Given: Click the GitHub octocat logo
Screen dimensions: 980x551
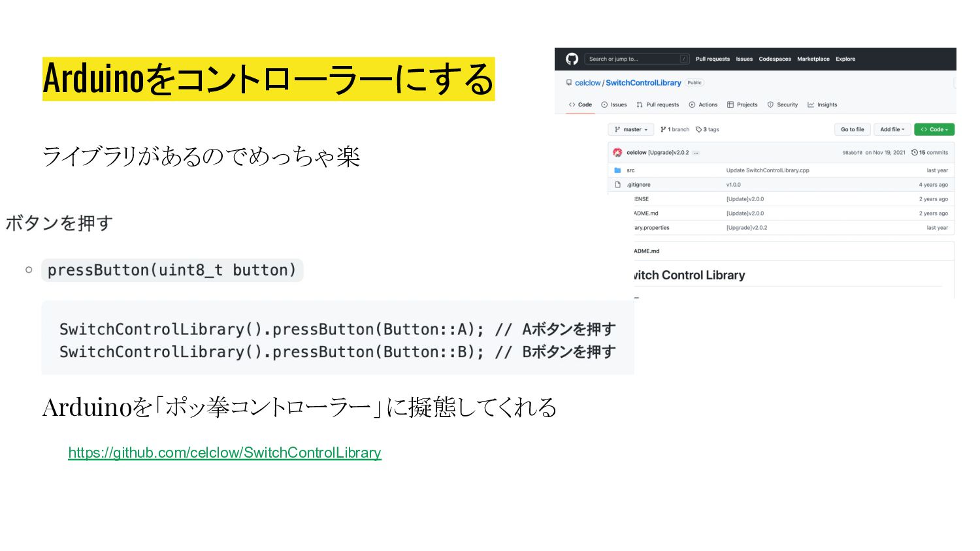Looking at the screenshot, I should pos(572,59).
